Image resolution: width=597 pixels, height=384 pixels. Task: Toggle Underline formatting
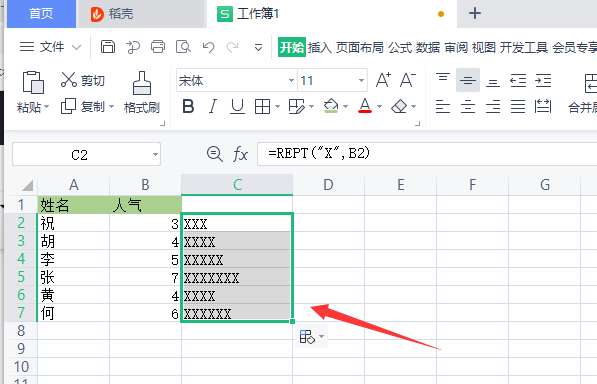point(237,107)
